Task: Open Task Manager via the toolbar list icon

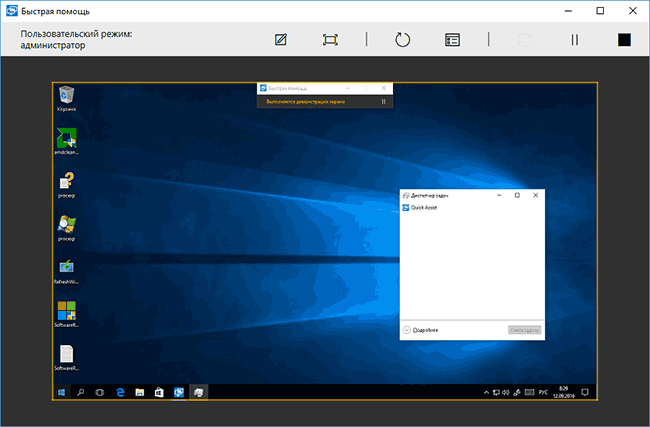Action: 452,40
